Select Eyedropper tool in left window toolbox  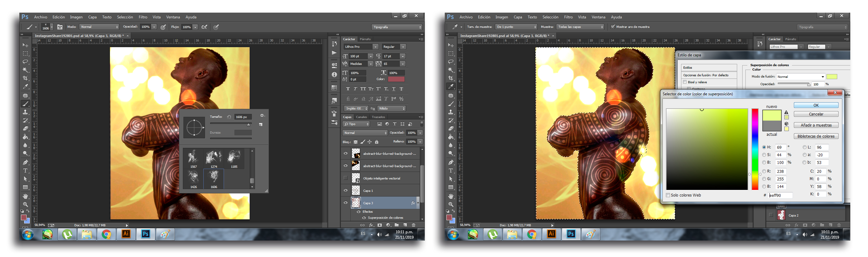pos(25,87)
